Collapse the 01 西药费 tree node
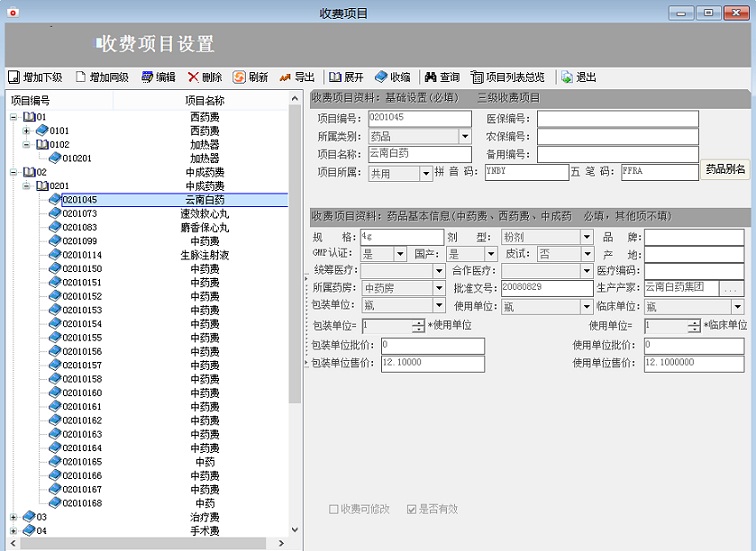Image resolution: width=756 pixels, height=551 pixels. [14, 117]
